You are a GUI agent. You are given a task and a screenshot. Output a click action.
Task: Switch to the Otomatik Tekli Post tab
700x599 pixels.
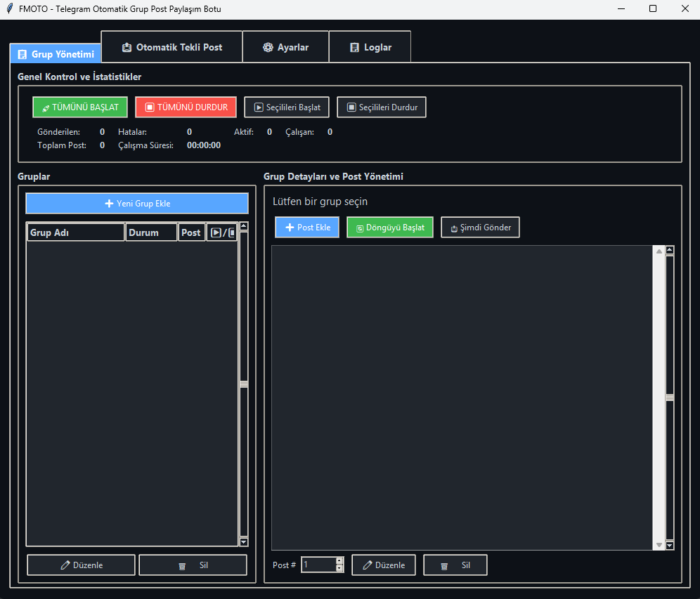pos(171,47)
